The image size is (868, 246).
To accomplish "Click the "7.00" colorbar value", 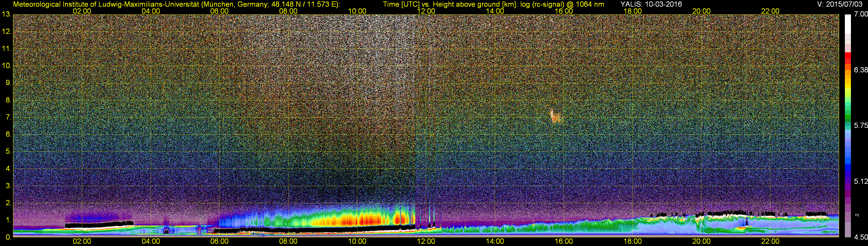I will coord(860,14).
